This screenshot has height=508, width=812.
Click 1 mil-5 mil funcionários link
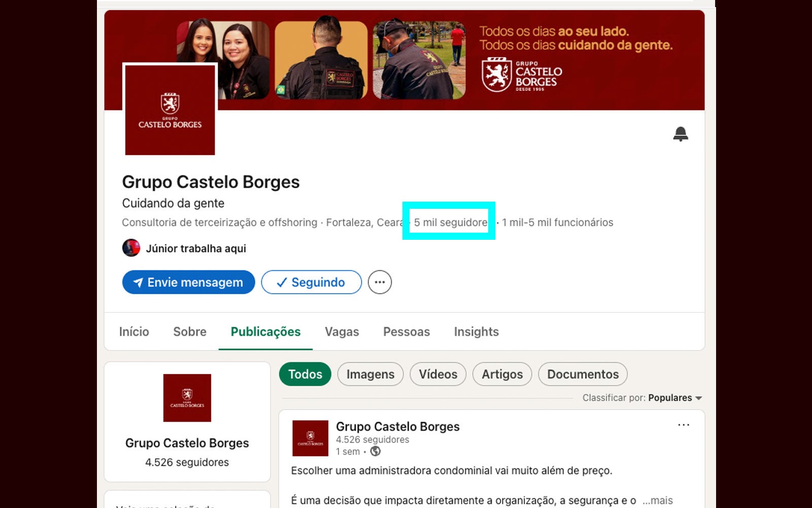558,223
